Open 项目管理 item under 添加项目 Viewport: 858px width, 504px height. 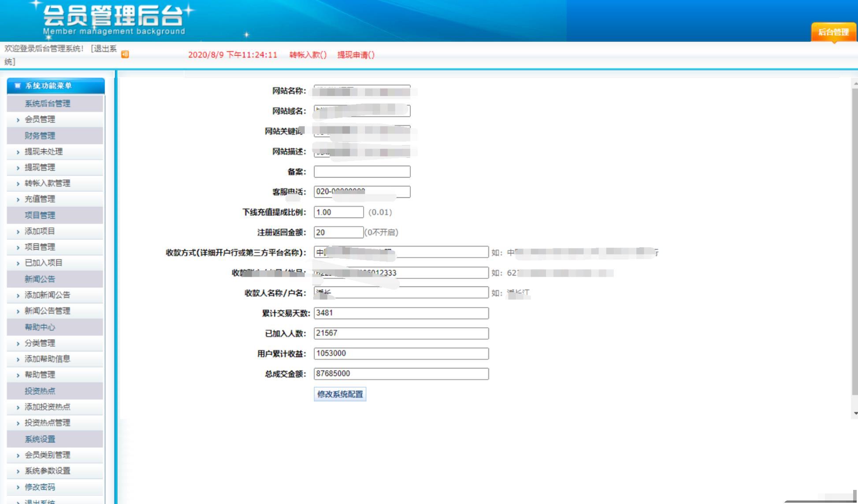click(x=40, y=247)
